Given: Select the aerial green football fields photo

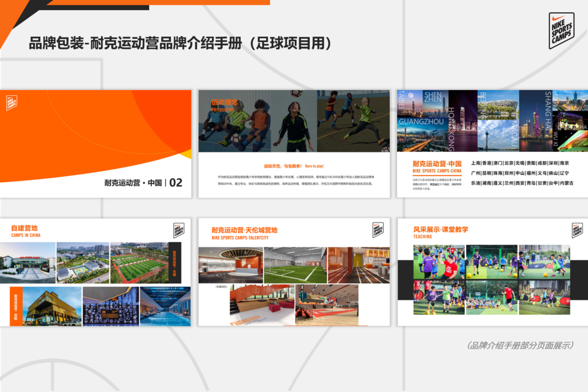Looking at the screenshot, I should (x=139, y=263).
